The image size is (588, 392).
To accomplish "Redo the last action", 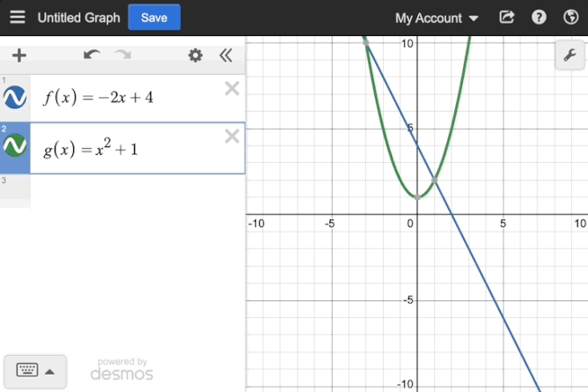I will click(122, 55).
